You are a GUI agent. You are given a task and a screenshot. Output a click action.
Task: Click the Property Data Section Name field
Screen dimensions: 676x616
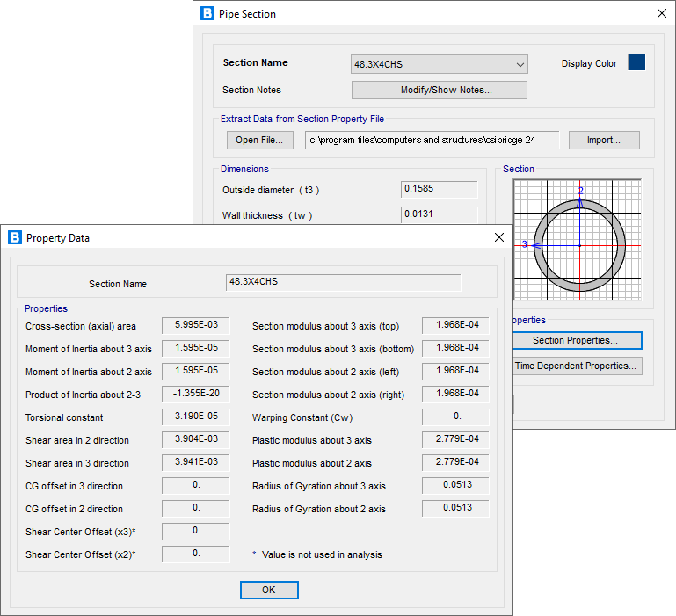[343, 282]
